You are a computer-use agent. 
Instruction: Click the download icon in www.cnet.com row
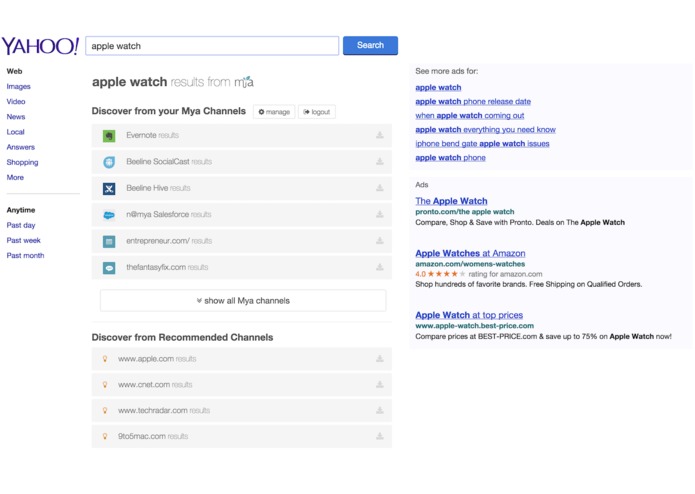click(x=380, y=385)
